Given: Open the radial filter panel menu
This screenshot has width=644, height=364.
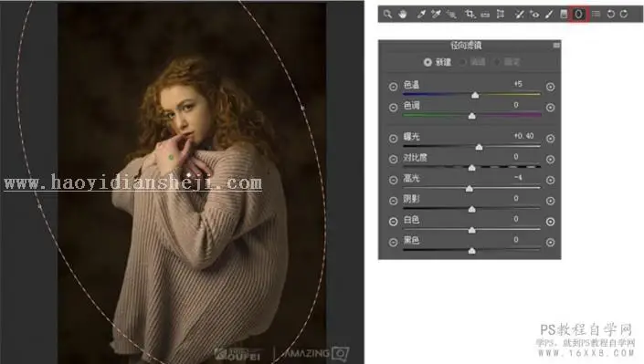Looking at the screenshot, I should (556, 45).
